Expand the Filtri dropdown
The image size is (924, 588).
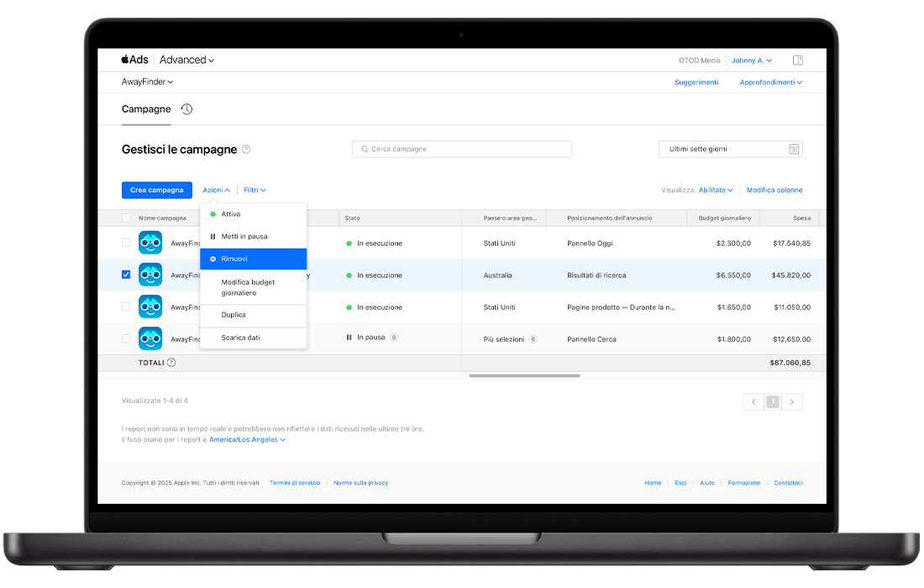tap(255, 191)
